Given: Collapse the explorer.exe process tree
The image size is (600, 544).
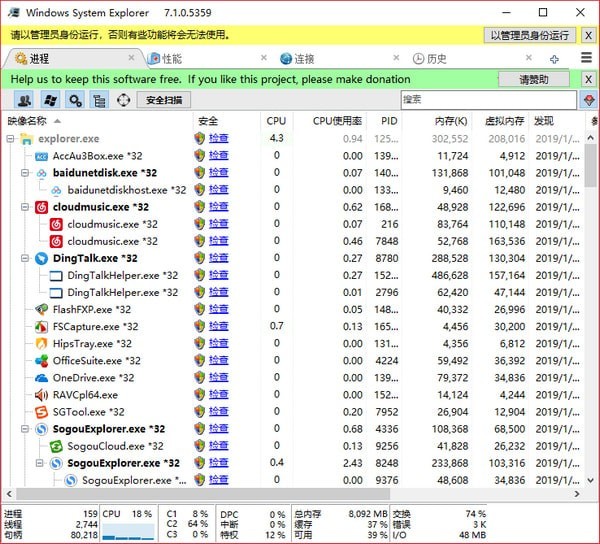Looking at the screenshot, I should coord(11,138).
